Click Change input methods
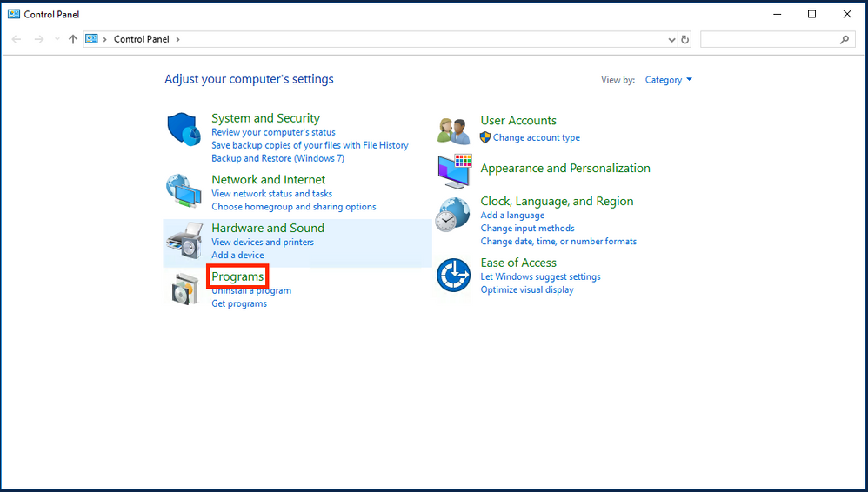 pyautogui.click(x=528, y=228)
